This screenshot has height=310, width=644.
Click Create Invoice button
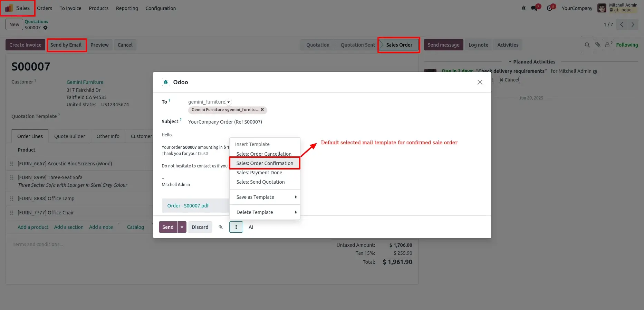pos(25,45)
